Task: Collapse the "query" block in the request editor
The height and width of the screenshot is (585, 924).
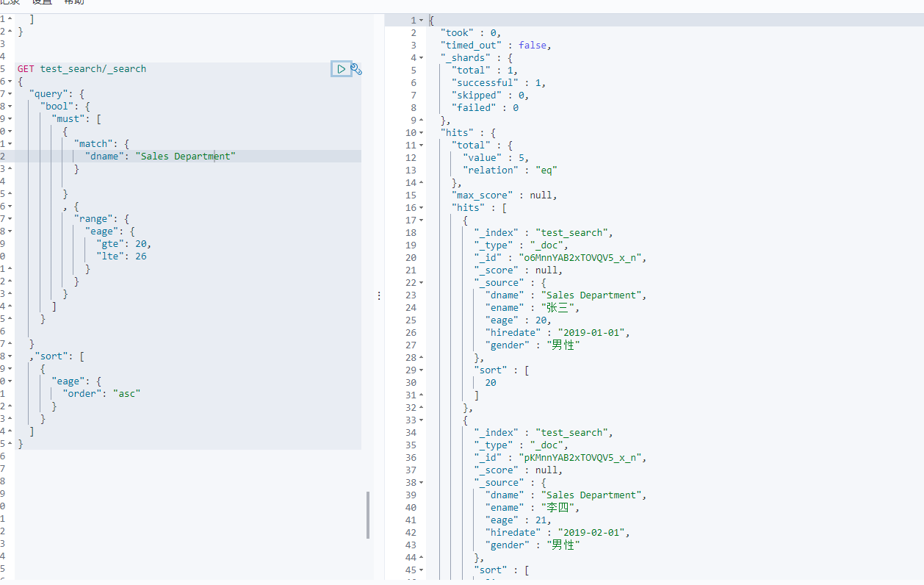Action: pyautogui.click(x=10, y=94)
